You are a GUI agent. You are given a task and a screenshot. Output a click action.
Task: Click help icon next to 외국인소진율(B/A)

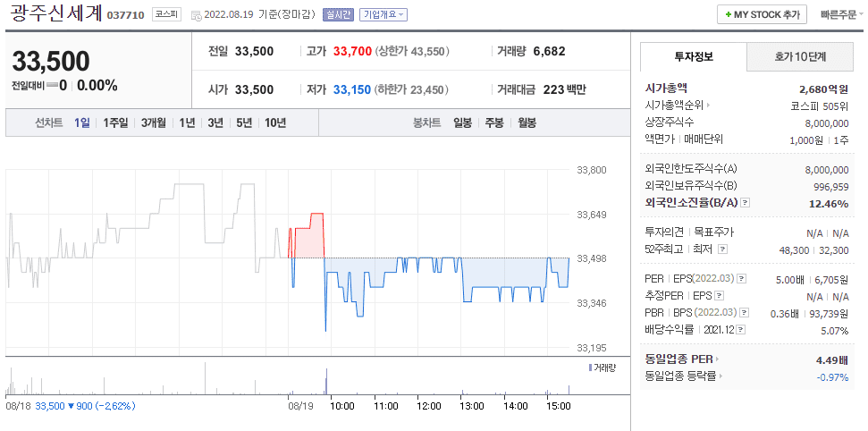746,203
